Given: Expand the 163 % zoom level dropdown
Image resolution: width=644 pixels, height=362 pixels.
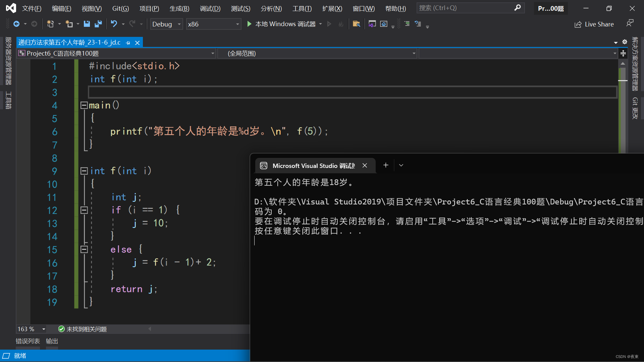Looking at the screenshot, I should coord(44,329).
